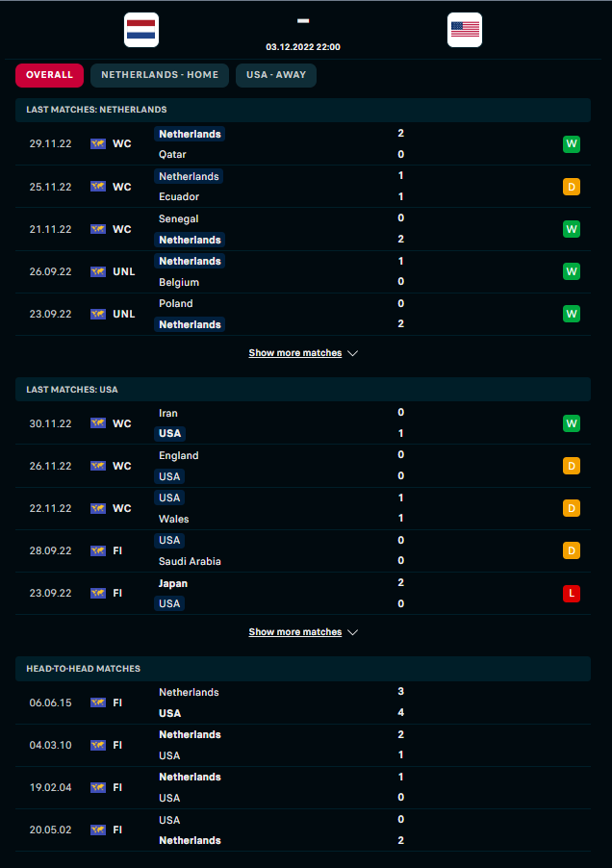Switch to the USA - Away tab
The height and width of the screenshot is (868, 612).
point(276,75)
